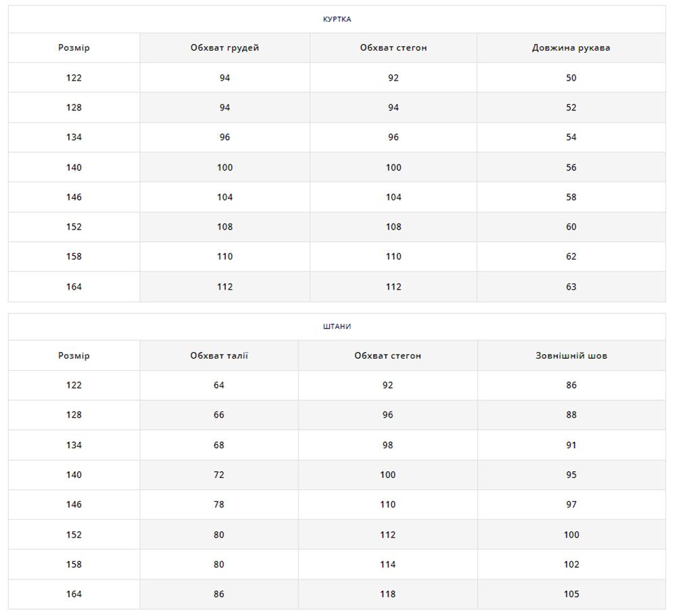Click the sleeve length value 63

click(571, 287)
